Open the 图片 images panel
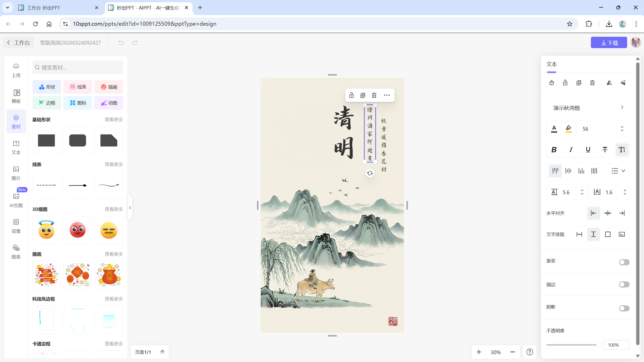 coord(16,173)
